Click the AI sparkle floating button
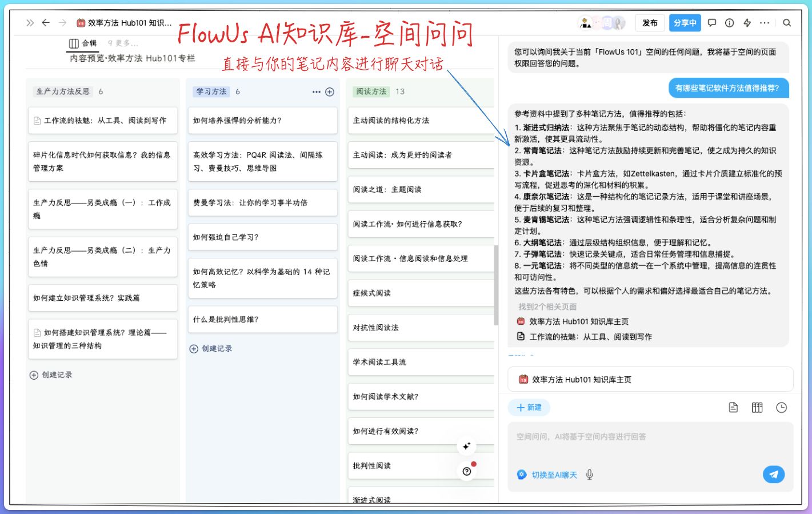 point(467,446)
